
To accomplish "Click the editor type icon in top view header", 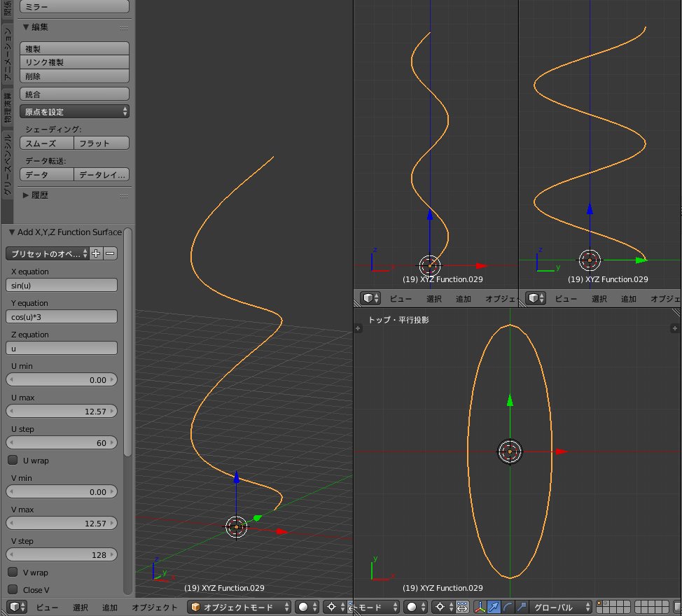I will (369, 298).
